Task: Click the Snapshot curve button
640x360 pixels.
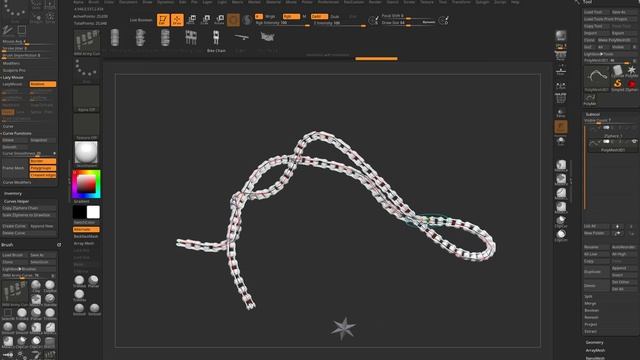Action: [x=42, y=140]
